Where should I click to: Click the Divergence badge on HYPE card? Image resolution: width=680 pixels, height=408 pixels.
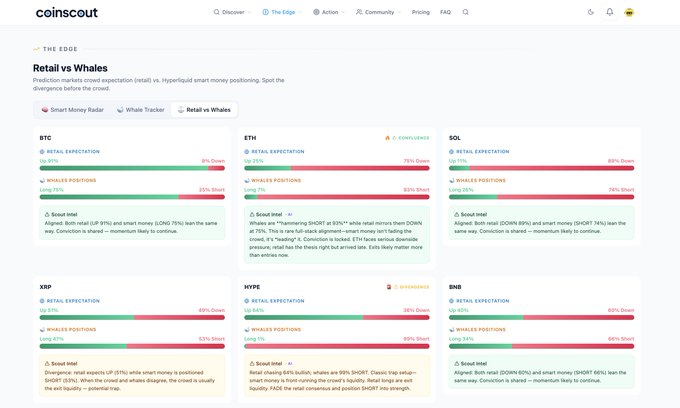[408, 287]
